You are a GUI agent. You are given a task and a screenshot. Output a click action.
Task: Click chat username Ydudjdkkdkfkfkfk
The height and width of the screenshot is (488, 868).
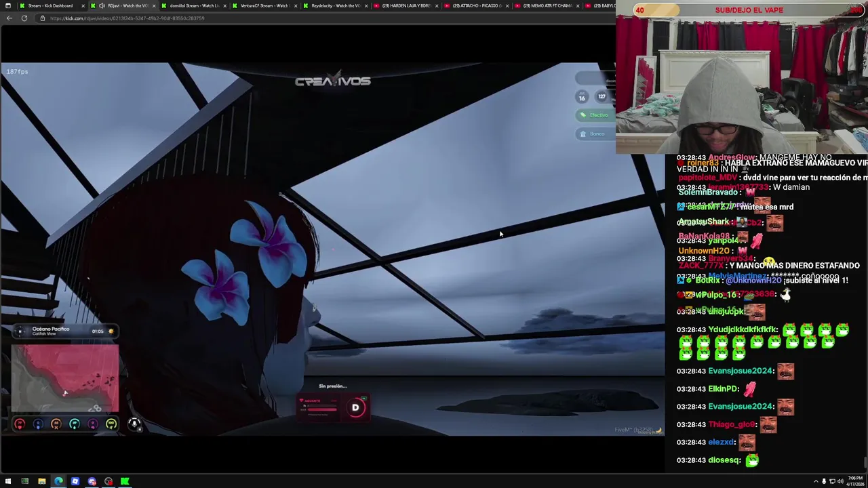tap(742, 329)
